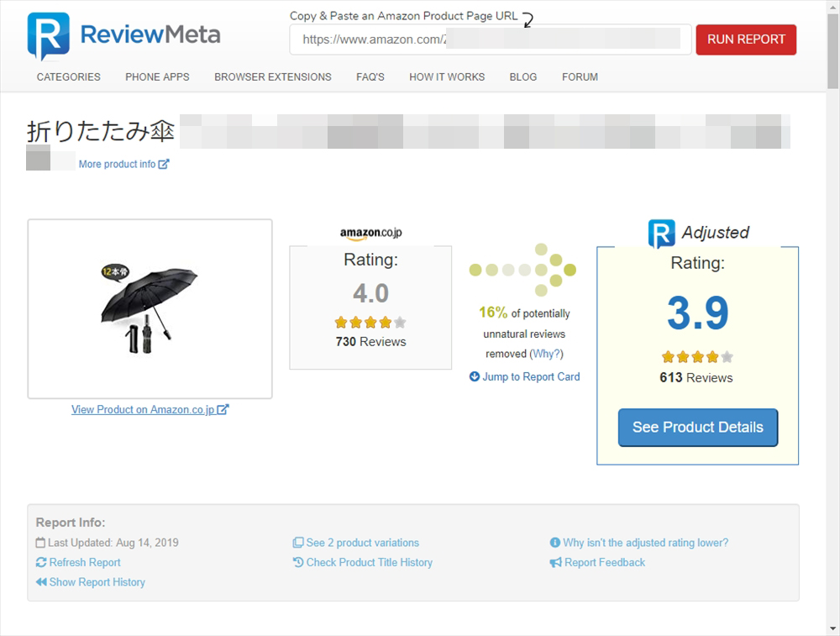Viewport: 840px width, 636px height.
Task: Click the (Why?) link about removed reviews
Action: [547, 354]
